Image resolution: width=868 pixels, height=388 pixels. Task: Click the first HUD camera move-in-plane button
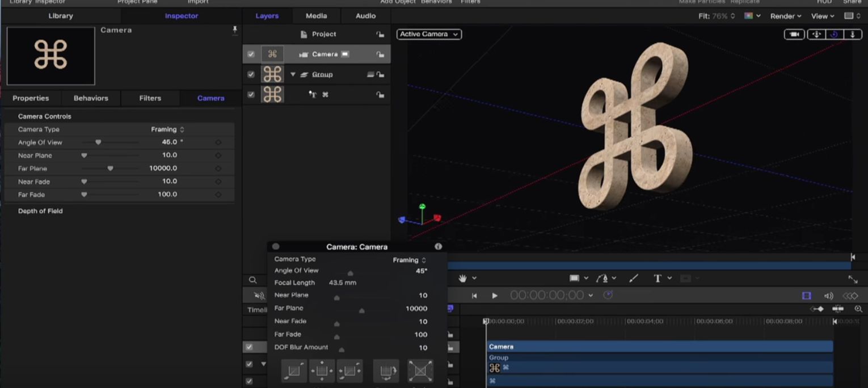coord(294,371)
